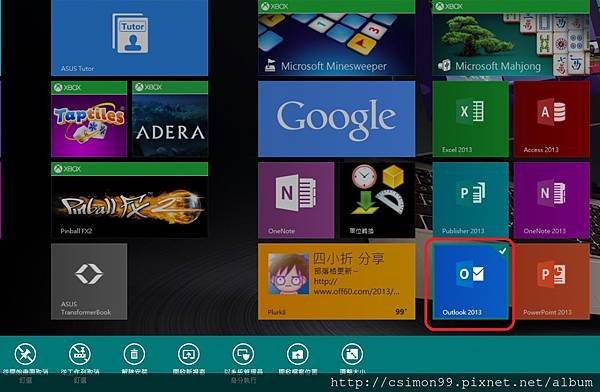Viewport: 600px width, 392px height.
Task: Launch PowerPoint 2013 tile
Action: [x=551, y=281]
